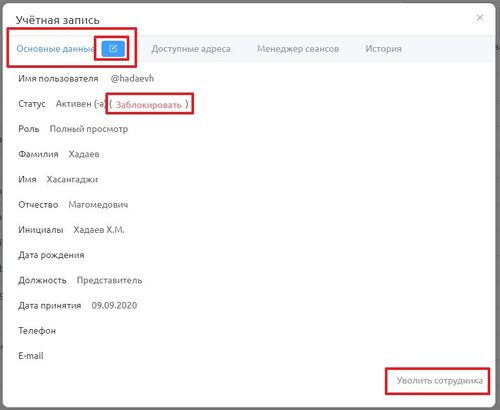Click the E-mail field label
The image size is (500, 410).
(31, 356)
